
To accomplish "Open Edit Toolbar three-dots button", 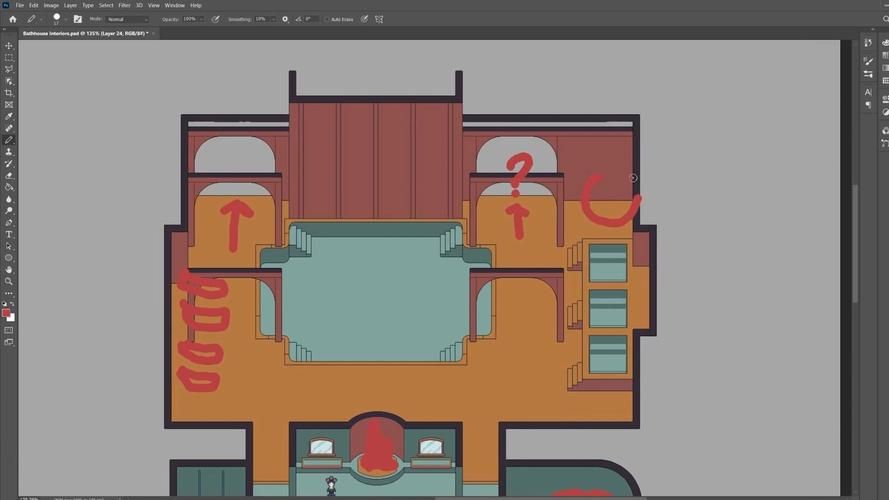I will pos(9,293).
